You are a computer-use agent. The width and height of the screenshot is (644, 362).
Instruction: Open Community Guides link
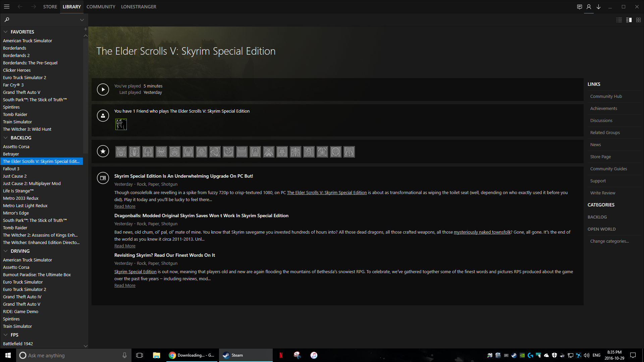point(608,169)
